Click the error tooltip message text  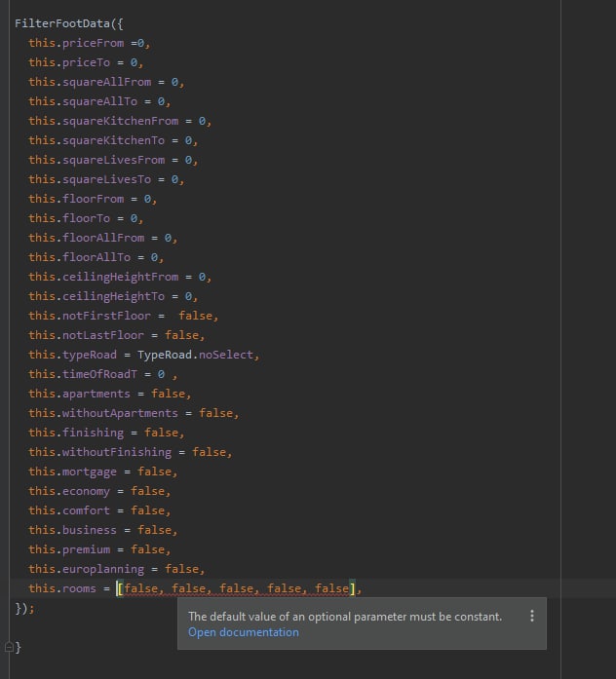coord(345,617)
